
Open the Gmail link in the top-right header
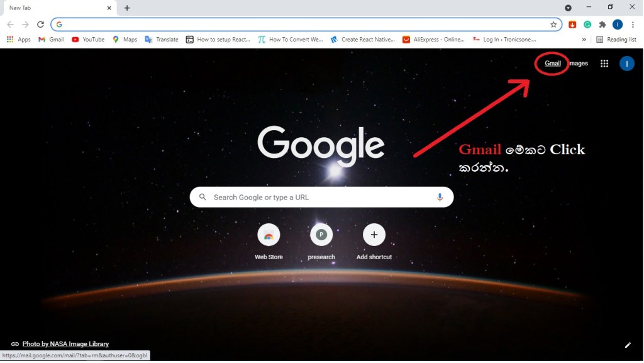click(x=552, y=64)
